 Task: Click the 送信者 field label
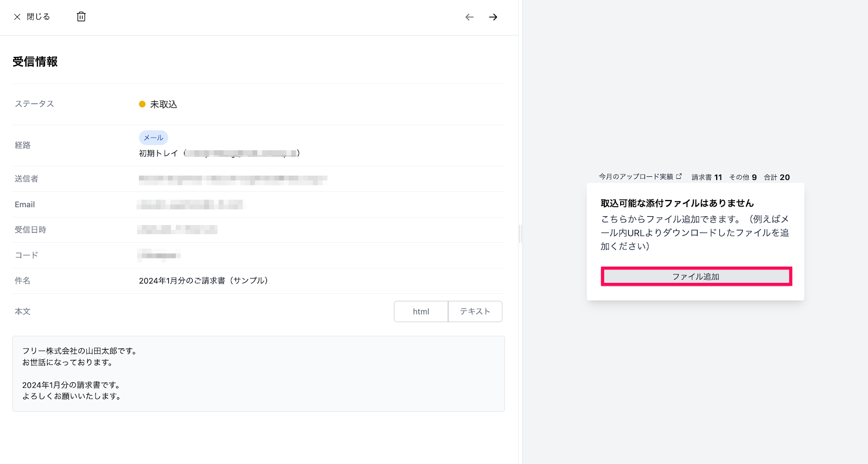click(x=27, y=179)
